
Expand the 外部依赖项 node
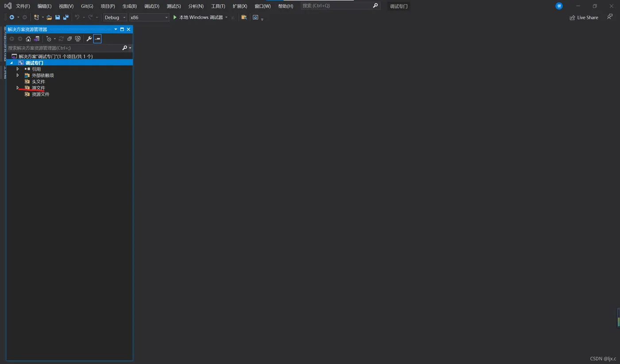point(18,75)
